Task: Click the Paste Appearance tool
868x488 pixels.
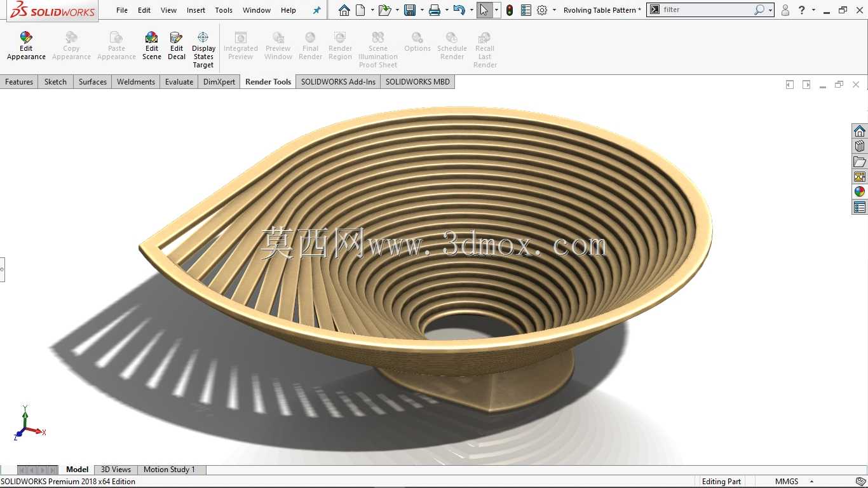Action: click(x=116, y=46)
